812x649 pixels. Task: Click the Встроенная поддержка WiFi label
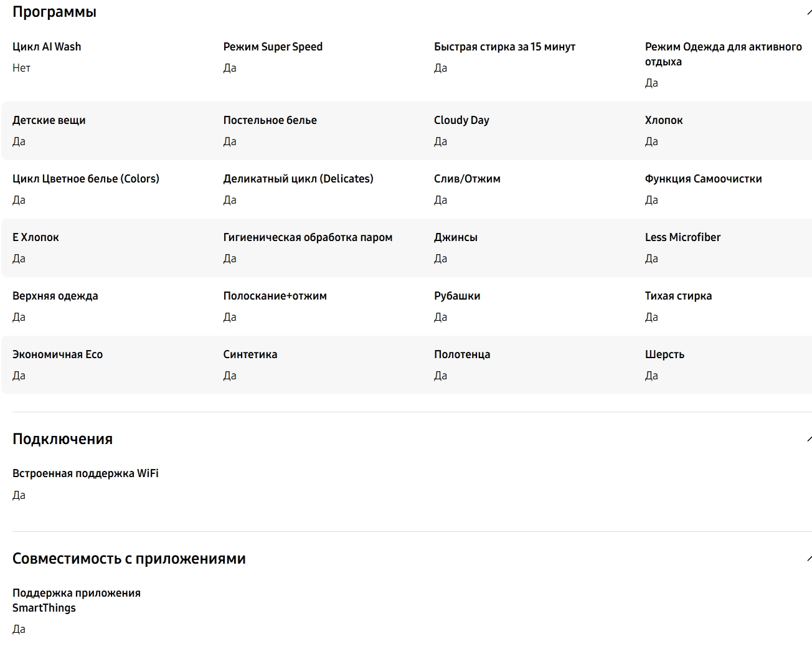(85, 473)
